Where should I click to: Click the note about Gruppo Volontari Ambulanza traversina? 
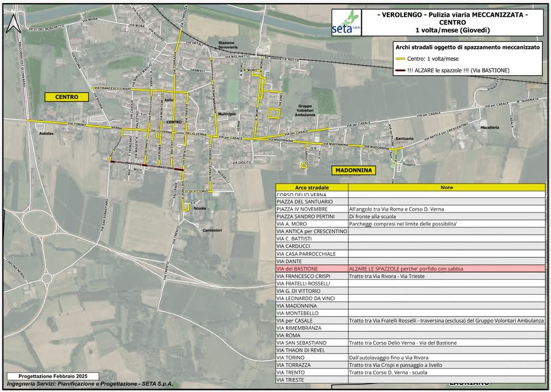click(x=446, y=321)
